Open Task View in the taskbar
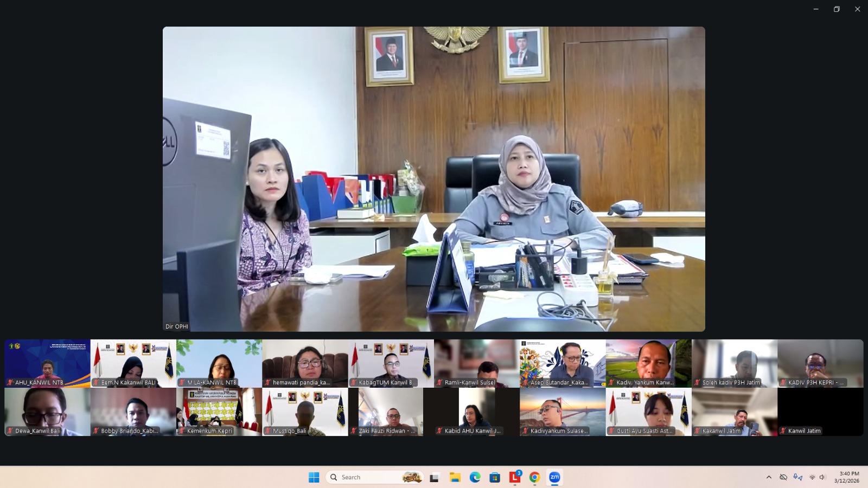The image size is (868, 488). (434, 477)
